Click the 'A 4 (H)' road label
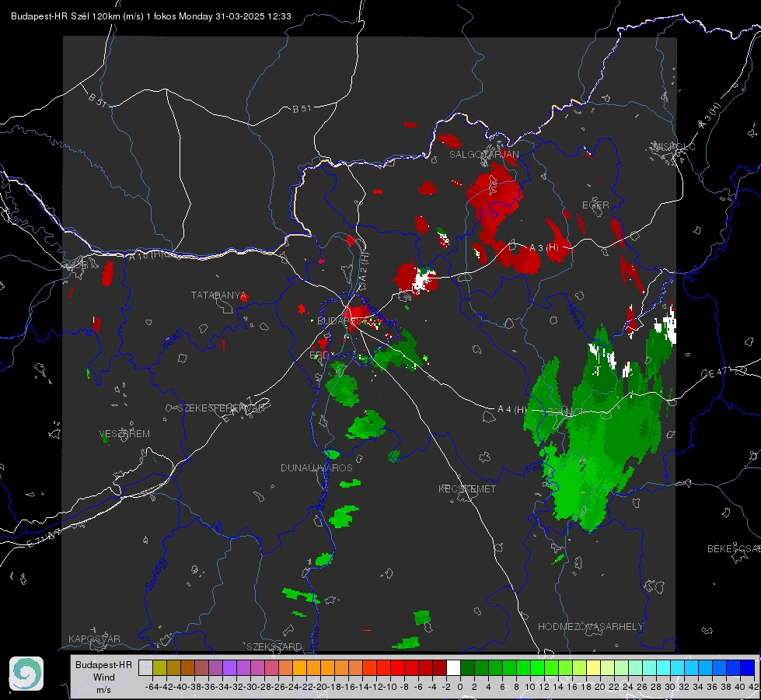 511,410
